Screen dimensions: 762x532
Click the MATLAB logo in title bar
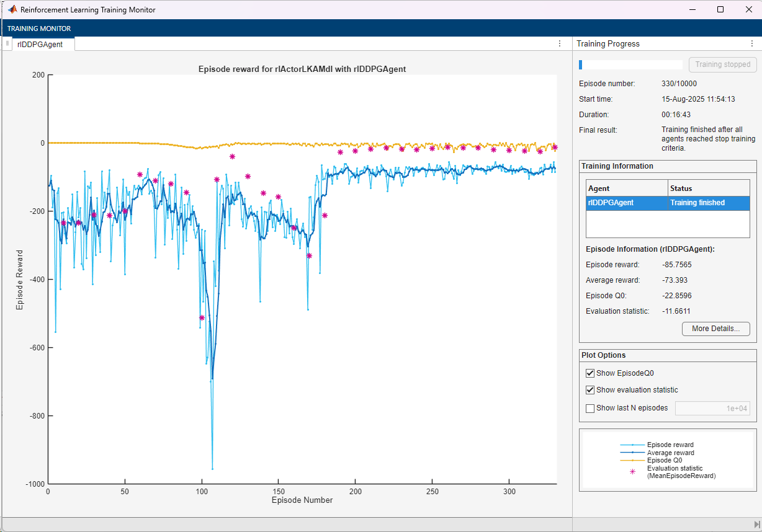[x=12, y=10]
